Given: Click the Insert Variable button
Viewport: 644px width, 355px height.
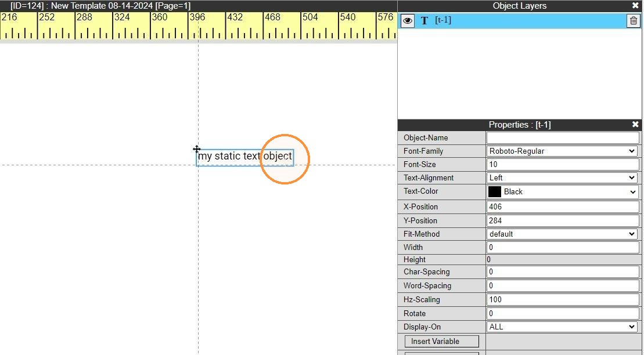Looking at the screenshot, I should 441,342.
